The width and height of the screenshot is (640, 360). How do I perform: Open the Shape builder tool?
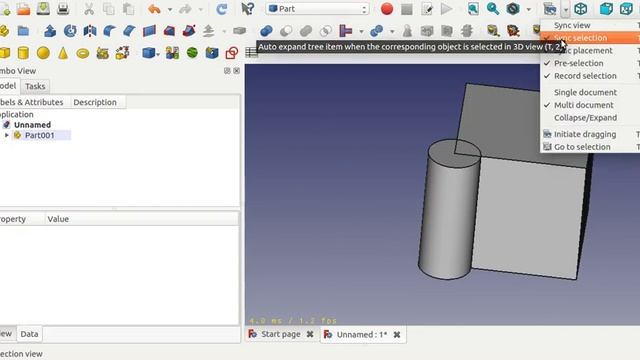[x=122, y=53]
